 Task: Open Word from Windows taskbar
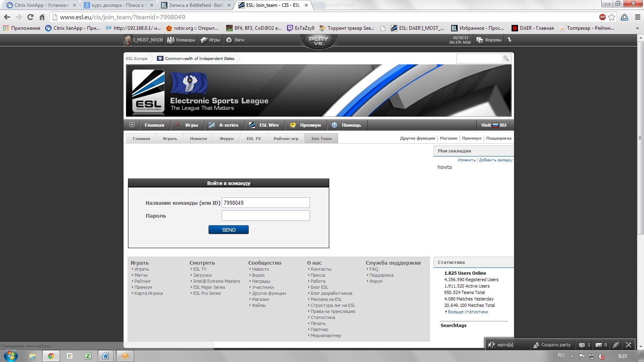click(x=105, y=356)
